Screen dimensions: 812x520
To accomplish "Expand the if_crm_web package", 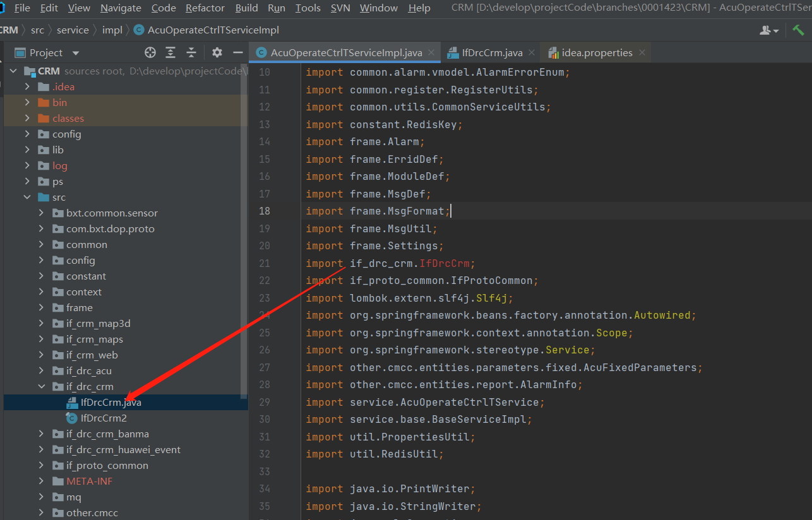I will pos(41,355).
